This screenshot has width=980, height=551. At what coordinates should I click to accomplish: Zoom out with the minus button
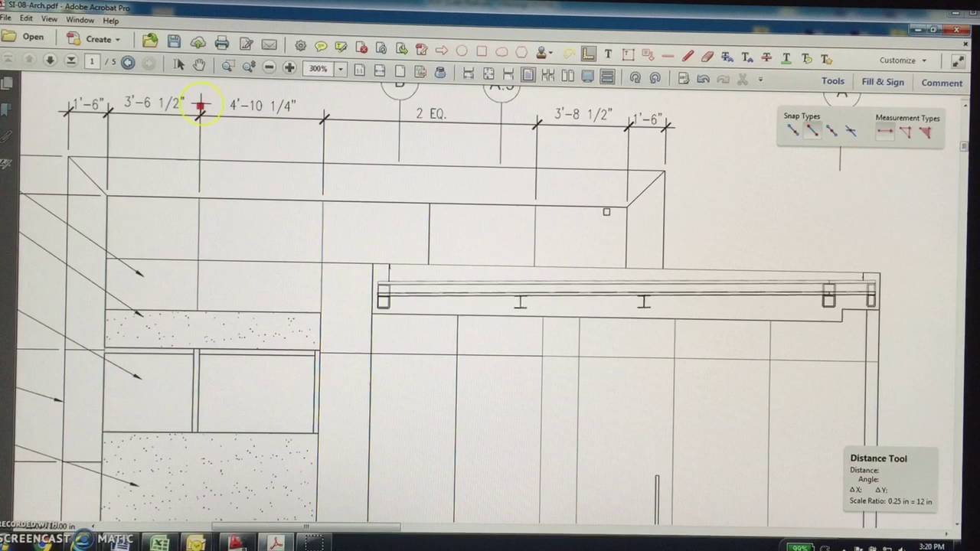click(269, 67)
